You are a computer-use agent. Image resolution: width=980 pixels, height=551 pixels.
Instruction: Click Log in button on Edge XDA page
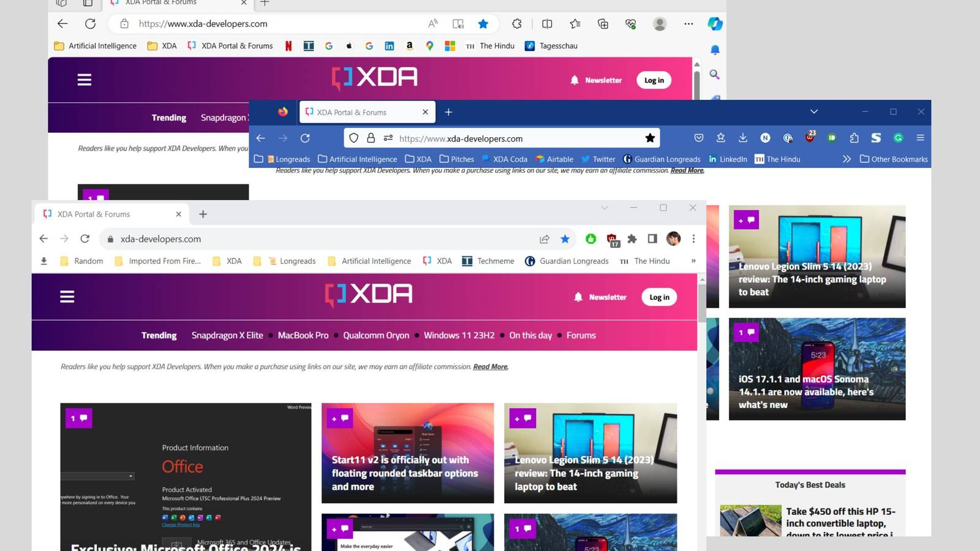point(654,80)
